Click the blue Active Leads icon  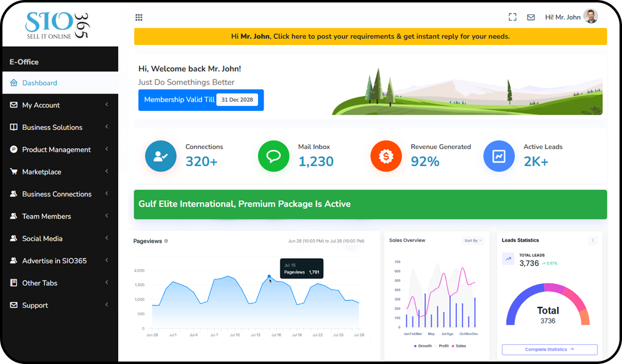(x=499, y=156)
